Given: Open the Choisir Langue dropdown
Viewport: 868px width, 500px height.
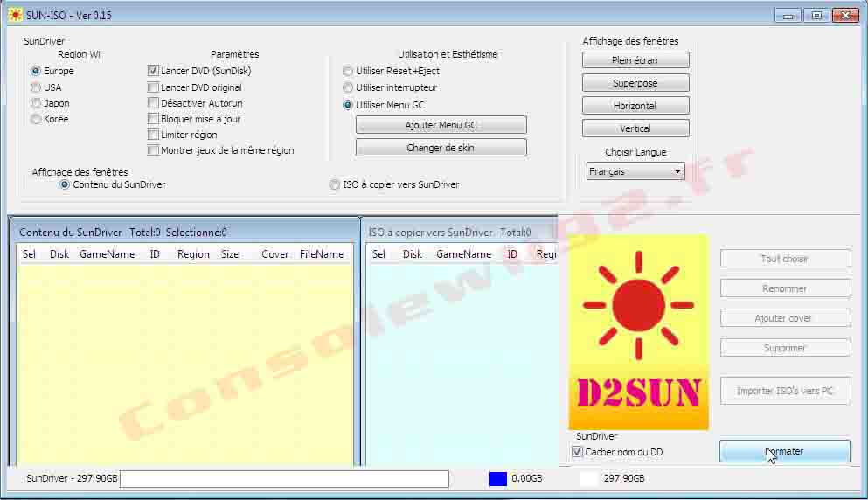Looking at the screenshot, I should point(635,171).
